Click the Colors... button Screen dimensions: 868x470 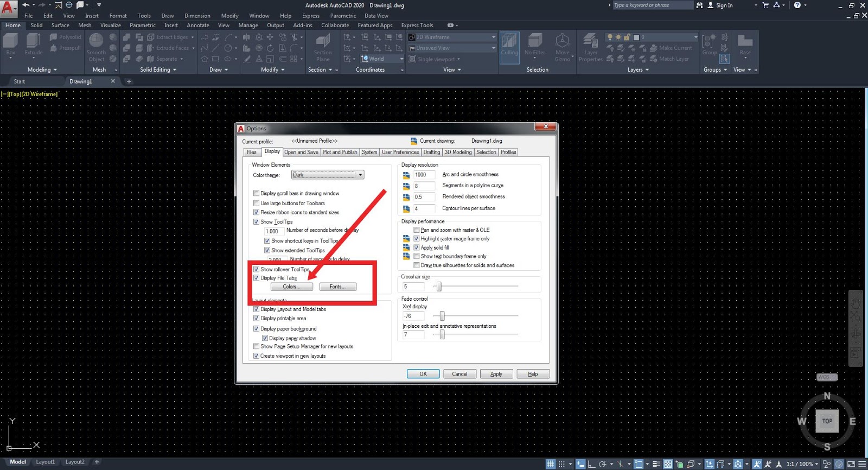(x=292, y=287)
